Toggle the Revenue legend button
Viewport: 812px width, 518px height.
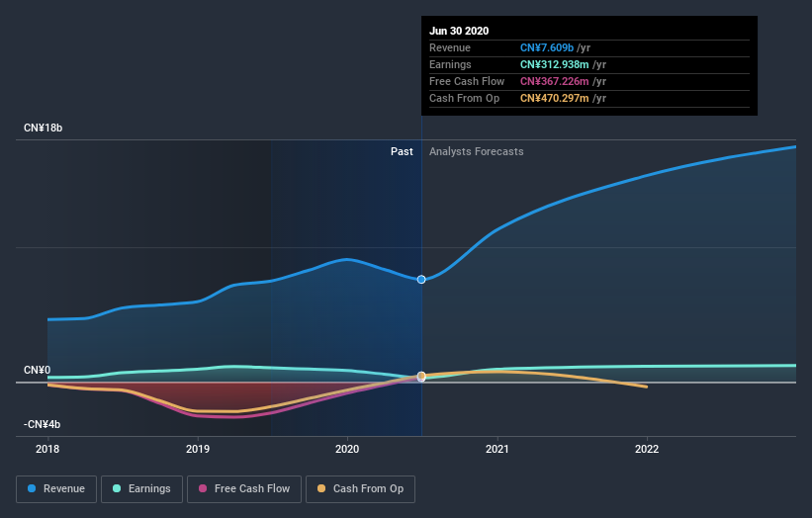pos(56,489)
